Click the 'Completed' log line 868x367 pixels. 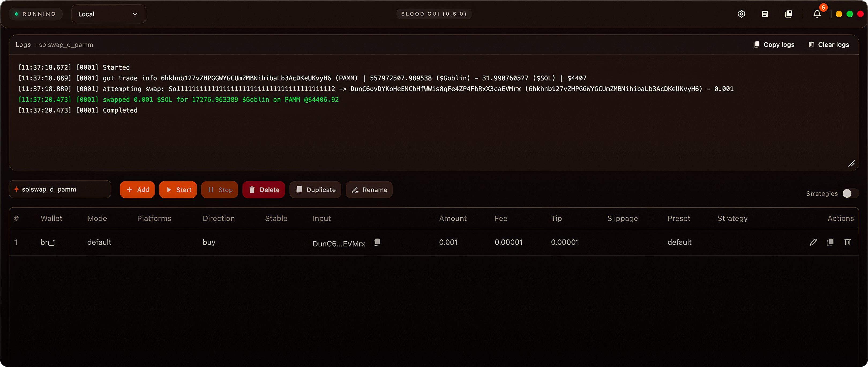pos(78,110)
